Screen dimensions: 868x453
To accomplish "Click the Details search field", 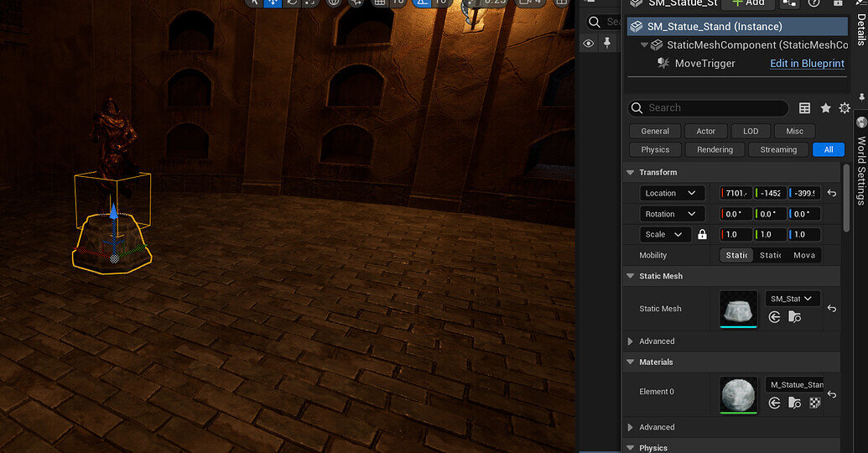I will click(x=709, y=108).
